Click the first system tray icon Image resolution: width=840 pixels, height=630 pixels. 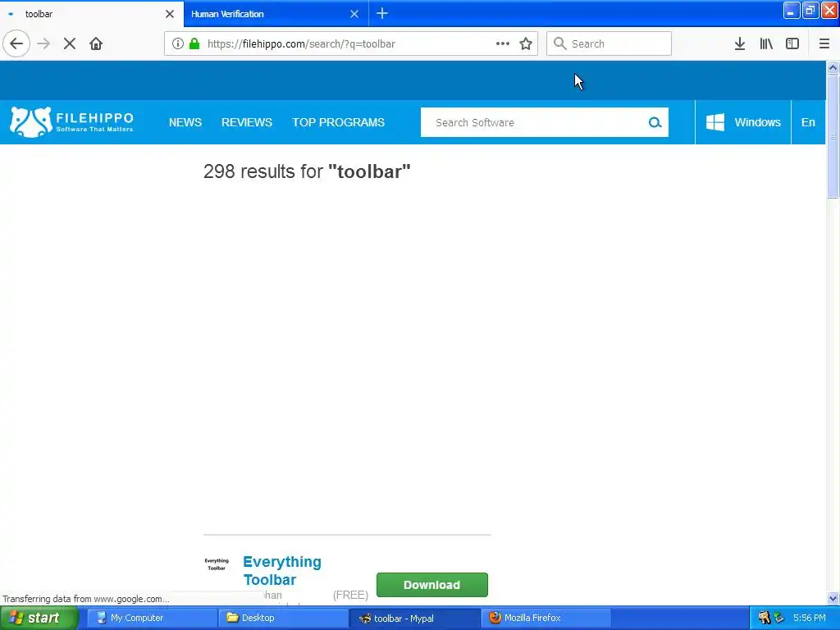pyautogui.click(x=764, y=618)
